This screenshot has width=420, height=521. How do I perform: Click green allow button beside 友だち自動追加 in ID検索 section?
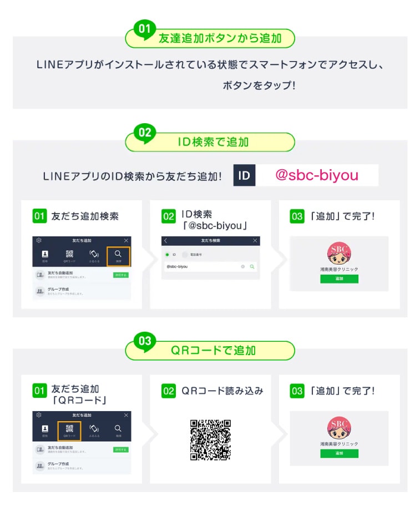120,275
